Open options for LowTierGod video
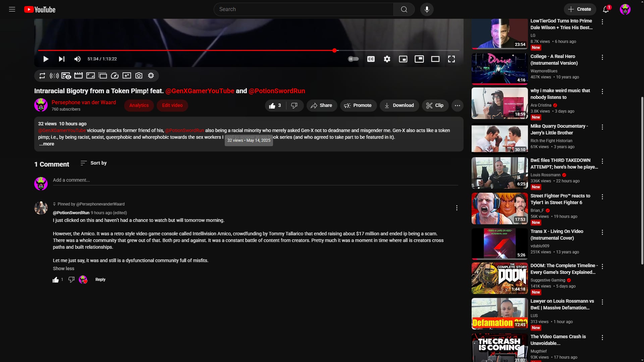Image resolution: width=644 pixels, height=362 pixels. click(x=602, y=22)
